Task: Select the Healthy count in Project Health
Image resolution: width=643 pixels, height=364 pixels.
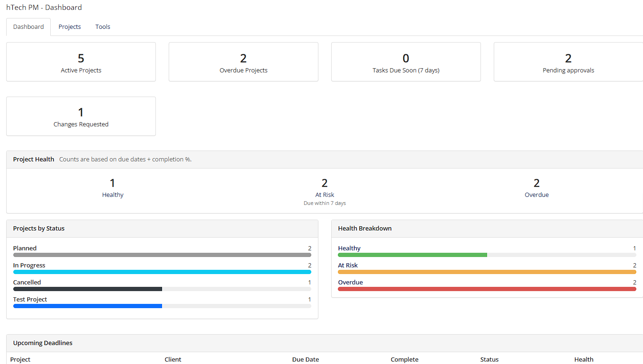Action: pyautogui.click(x=112, y=183)
